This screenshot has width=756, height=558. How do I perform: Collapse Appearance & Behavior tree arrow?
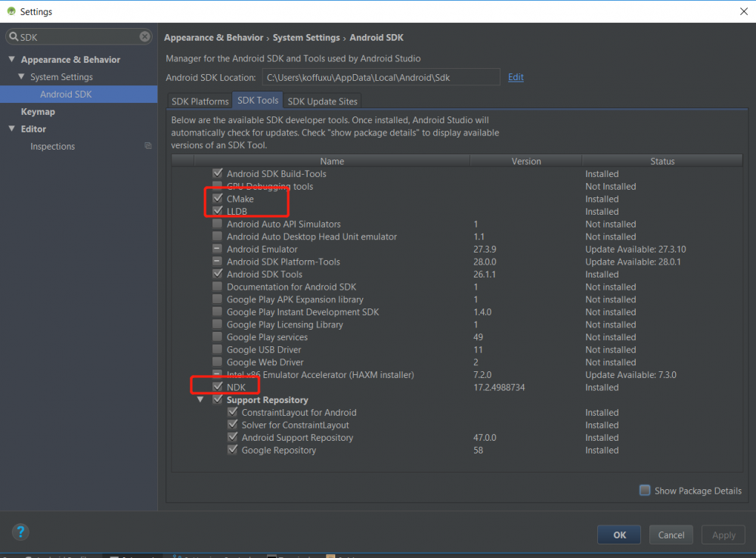(11, 59)
